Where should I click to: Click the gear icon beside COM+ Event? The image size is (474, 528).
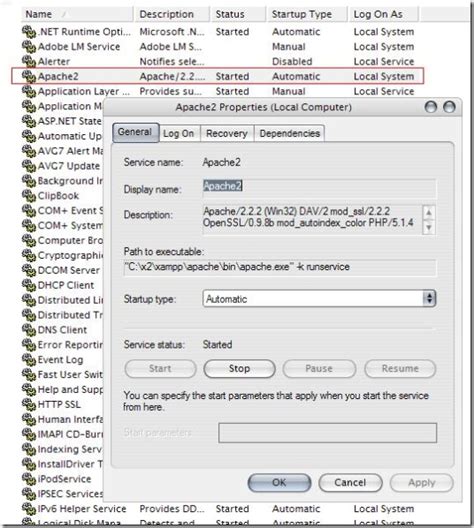pyautogui.click(x=29, y=210)
